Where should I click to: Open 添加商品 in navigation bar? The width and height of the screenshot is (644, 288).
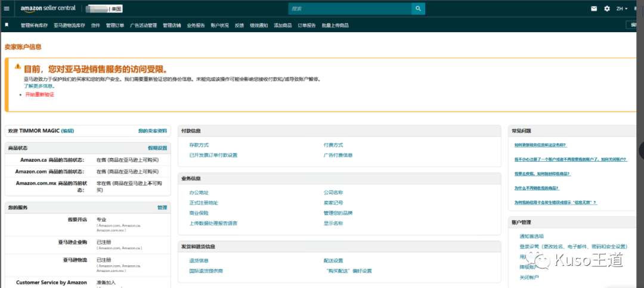(x=283, y=26)
